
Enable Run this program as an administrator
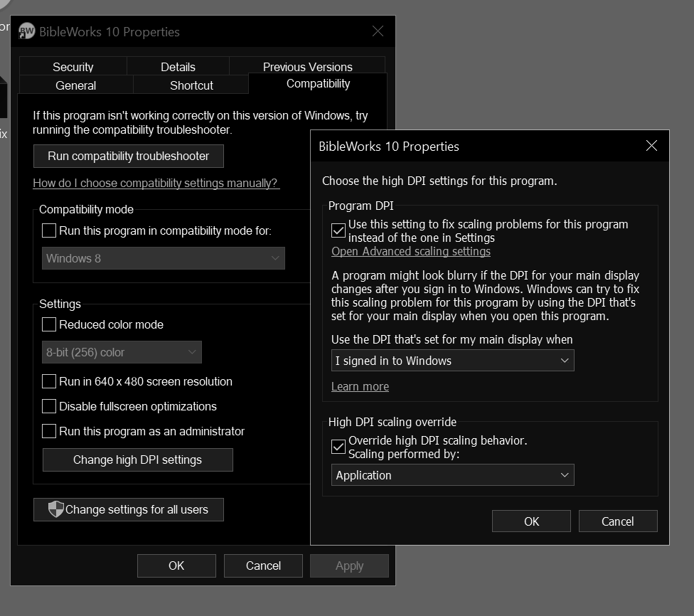pyautogui.click(x=48, y=431)
